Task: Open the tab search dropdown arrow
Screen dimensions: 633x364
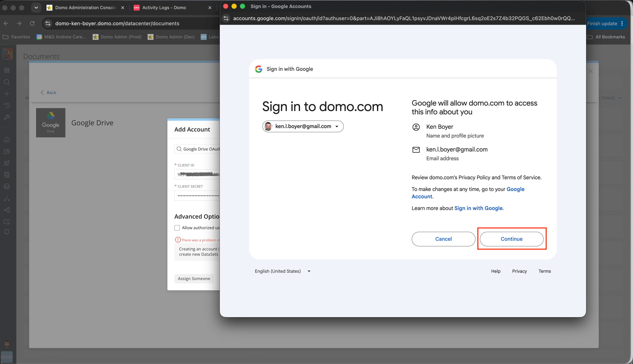Action: coord(36,7)
